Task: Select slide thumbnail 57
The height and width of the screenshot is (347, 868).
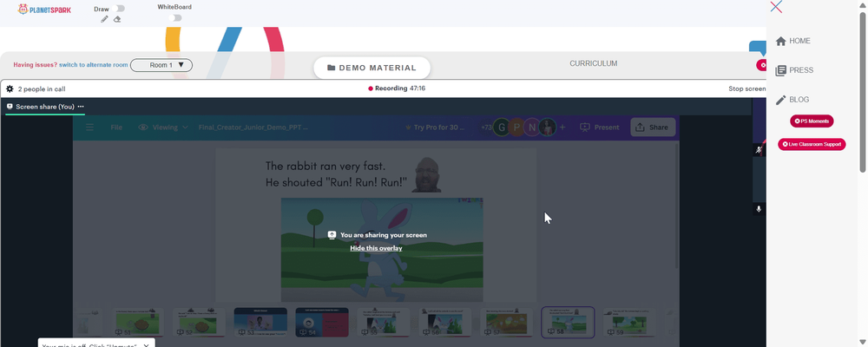Action: click(x=506, y=322)
